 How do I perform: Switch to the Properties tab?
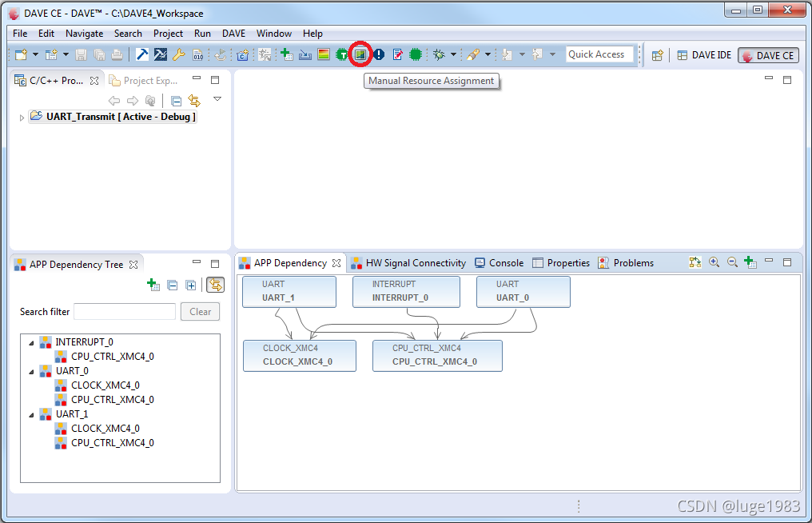(x=561, y=263)
